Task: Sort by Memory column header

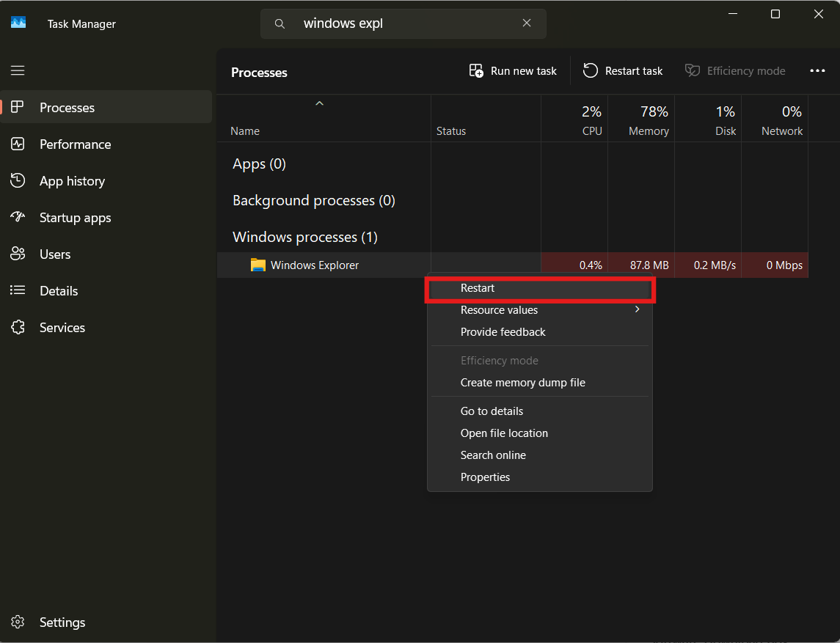Action: coord(641,119)
